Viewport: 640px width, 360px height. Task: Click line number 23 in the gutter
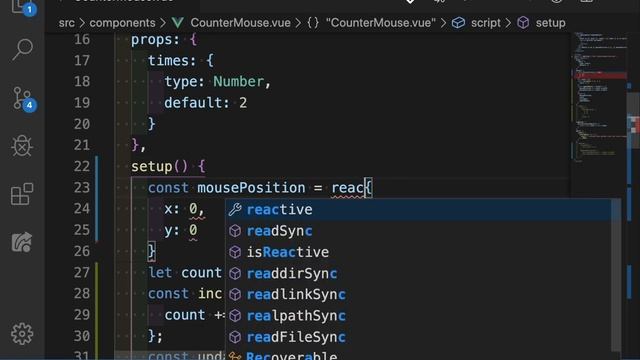[82, 188]
